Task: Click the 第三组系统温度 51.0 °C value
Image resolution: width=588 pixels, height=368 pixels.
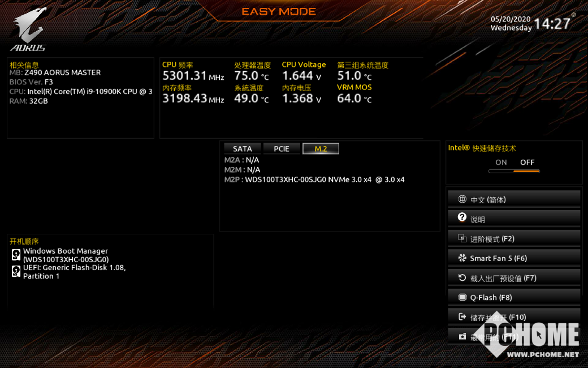Action: coord(354,76)
